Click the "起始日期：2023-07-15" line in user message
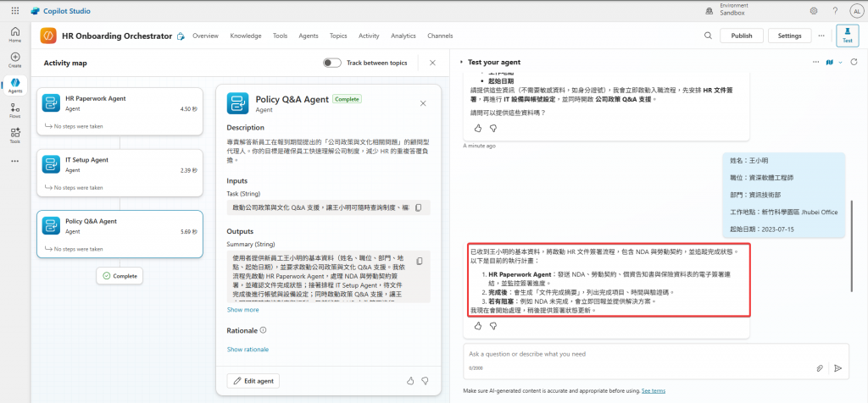Viewport: 868px width, 403px height. [x=762, y=229]
